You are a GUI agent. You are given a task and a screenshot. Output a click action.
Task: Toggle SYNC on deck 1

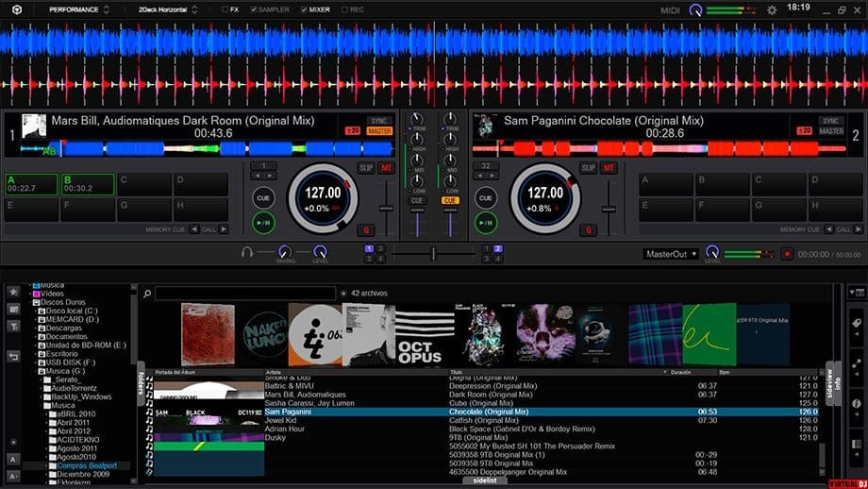[x=379, y=121]
